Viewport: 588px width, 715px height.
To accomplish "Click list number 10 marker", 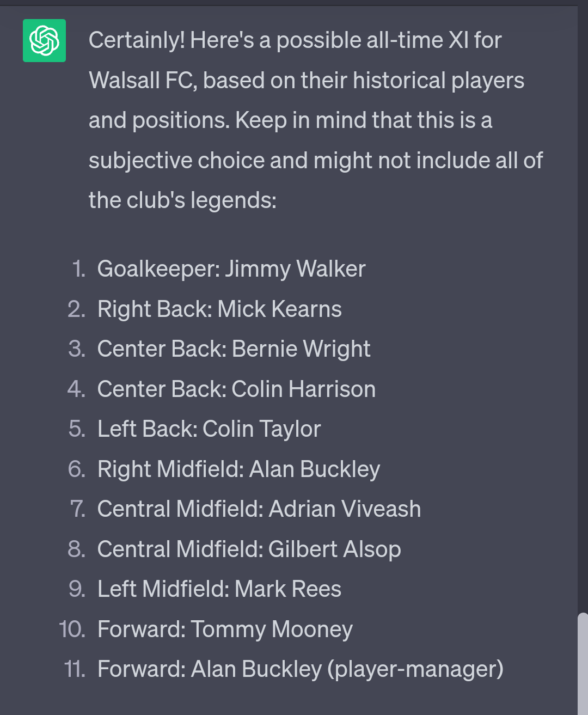I will [x=72, y=630].
